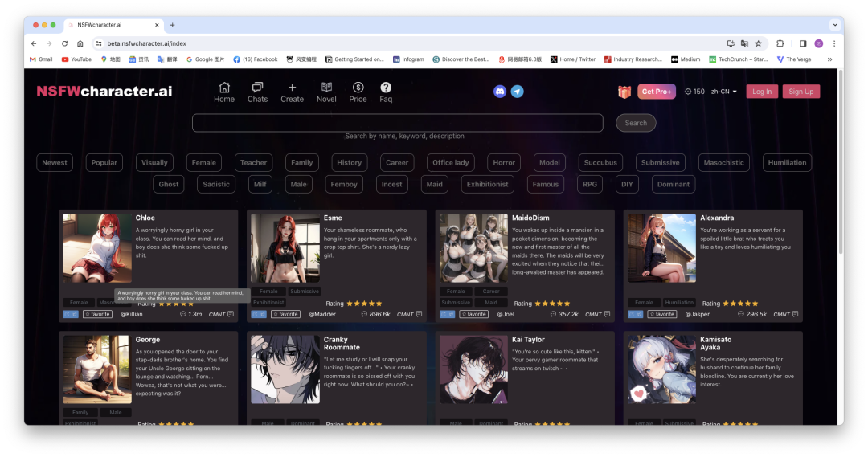The width and height of the screenshot is (868, 457).
Task: Click the Get Pro+ button
Action: click(657, 92)
